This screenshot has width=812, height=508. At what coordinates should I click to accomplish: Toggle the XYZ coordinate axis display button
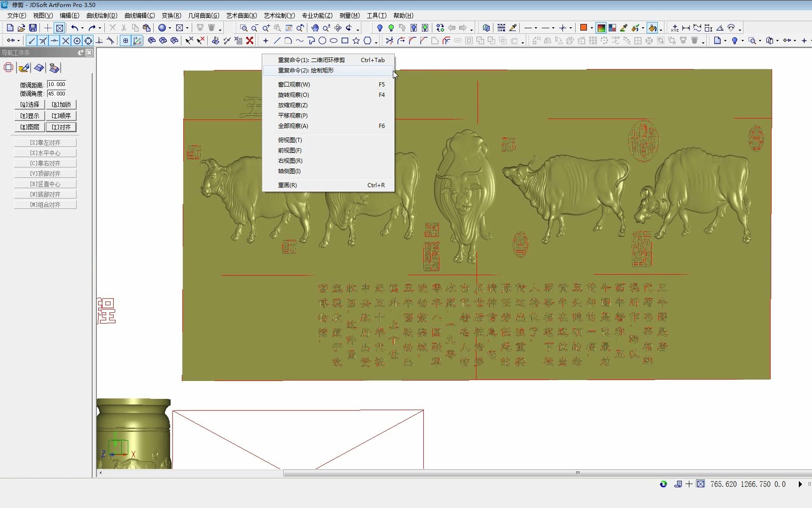tap(137, 40)
